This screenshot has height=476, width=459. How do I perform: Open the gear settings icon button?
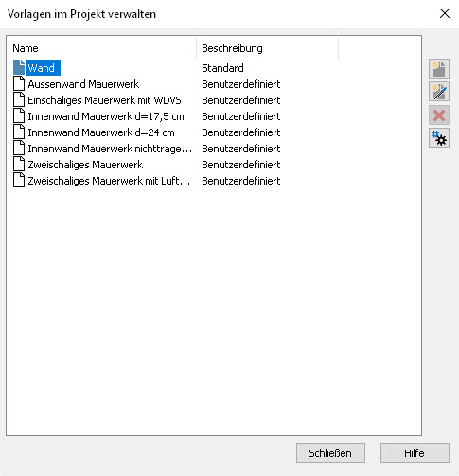[x=439, y=138]
